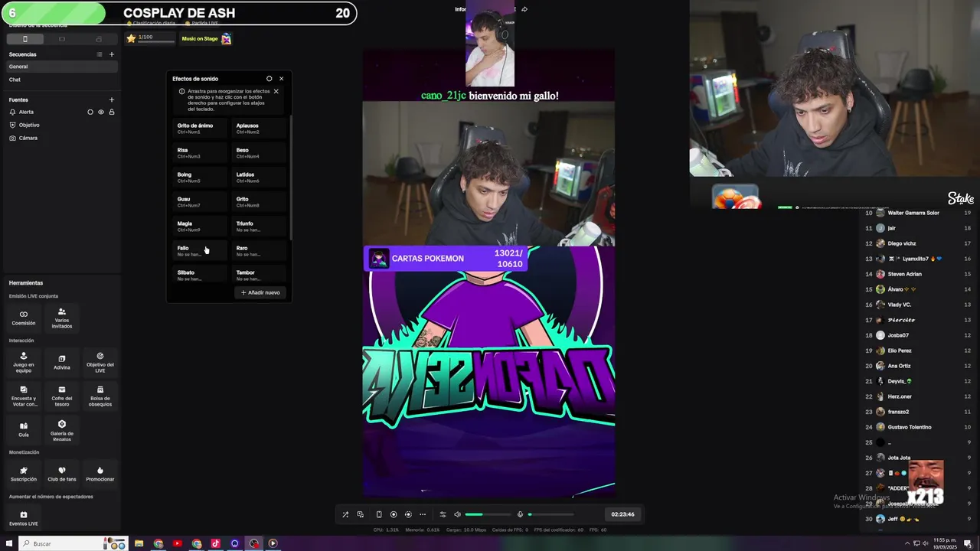This screenshot has width=980, height=551.
Task: Open the Coemisión tool
Action: coord(24,318)
